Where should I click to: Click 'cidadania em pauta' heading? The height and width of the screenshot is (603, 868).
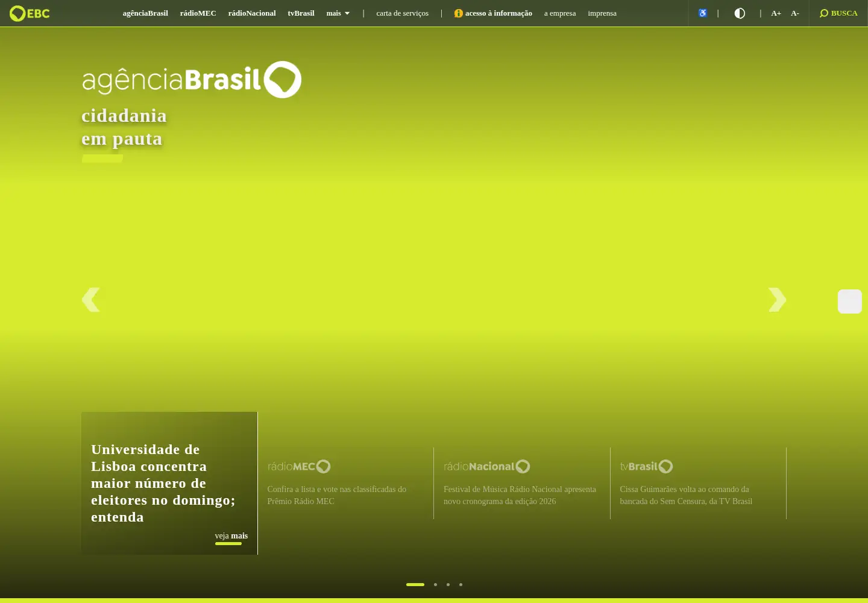click(124, 127)
